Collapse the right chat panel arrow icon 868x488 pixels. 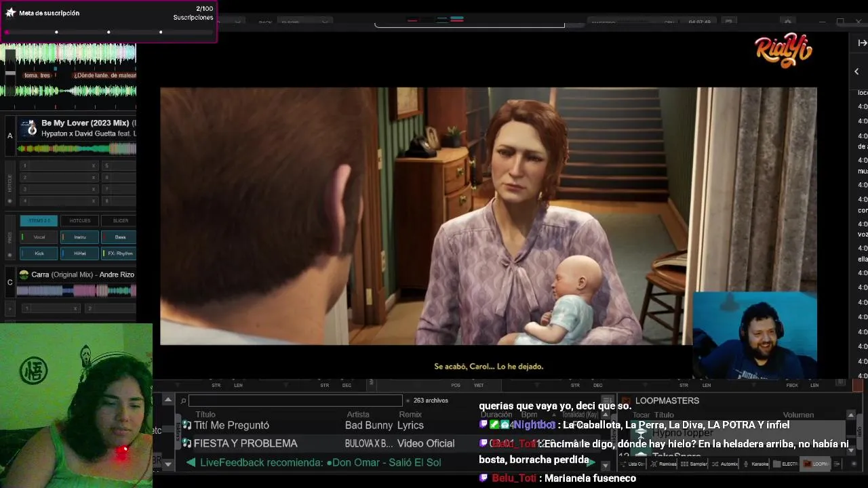click(863, 43)
